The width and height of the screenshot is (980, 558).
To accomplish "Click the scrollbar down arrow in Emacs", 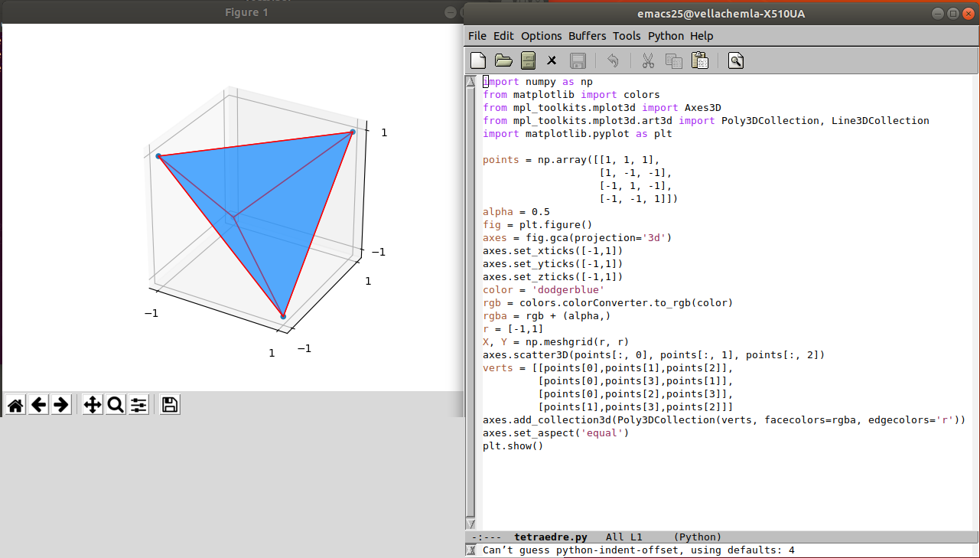I will pyautogui.click(x=470, y=524).
